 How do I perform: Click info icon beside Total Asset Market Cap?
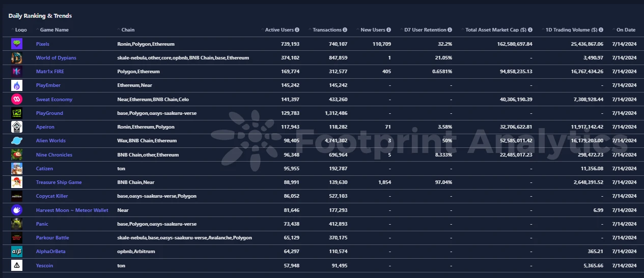coord(530,30)
